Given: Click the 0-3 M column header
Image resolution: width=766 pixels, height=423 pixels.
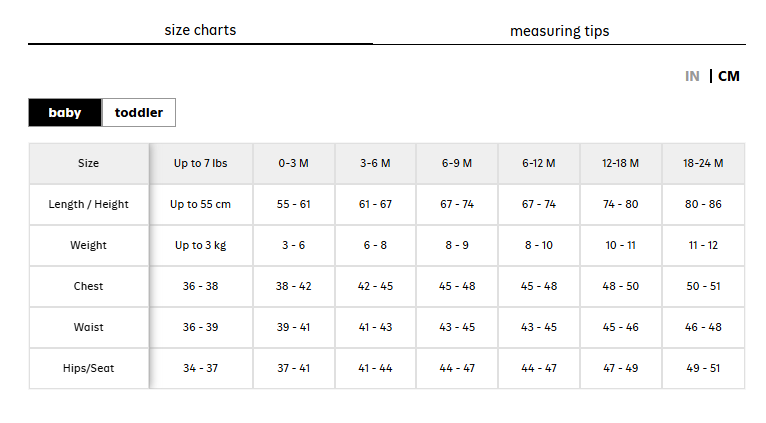Looking at the screenshot, I should click(x=294, y=163).
